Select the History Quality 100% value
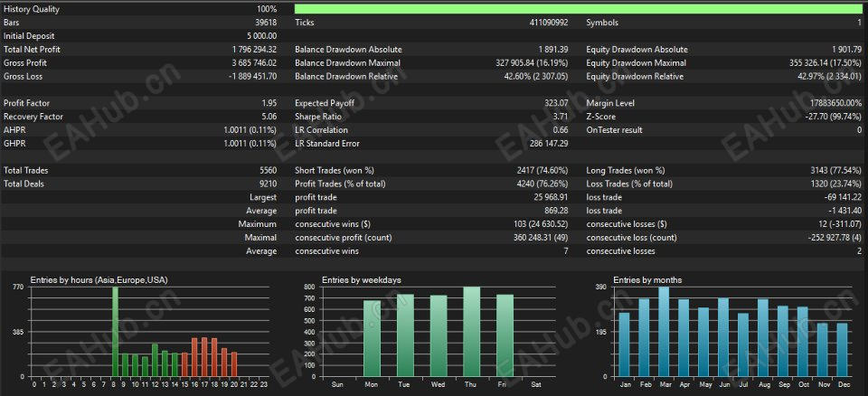 pos(266,9)
